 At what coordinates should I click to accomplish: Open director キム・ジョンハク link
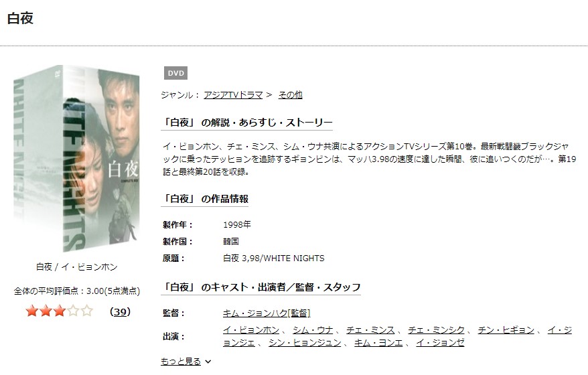(x=267, y=313)
